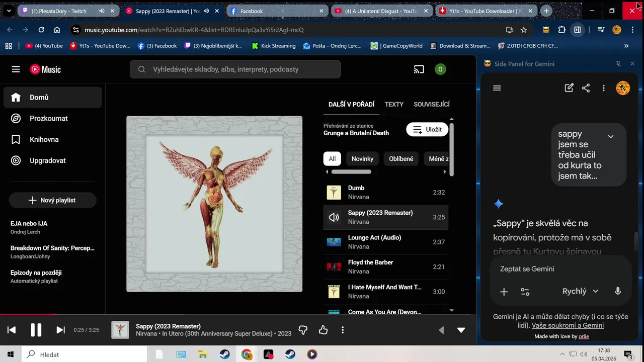Select the All filter chip
Screen dimensions: 644x362
tap(332, 159)
